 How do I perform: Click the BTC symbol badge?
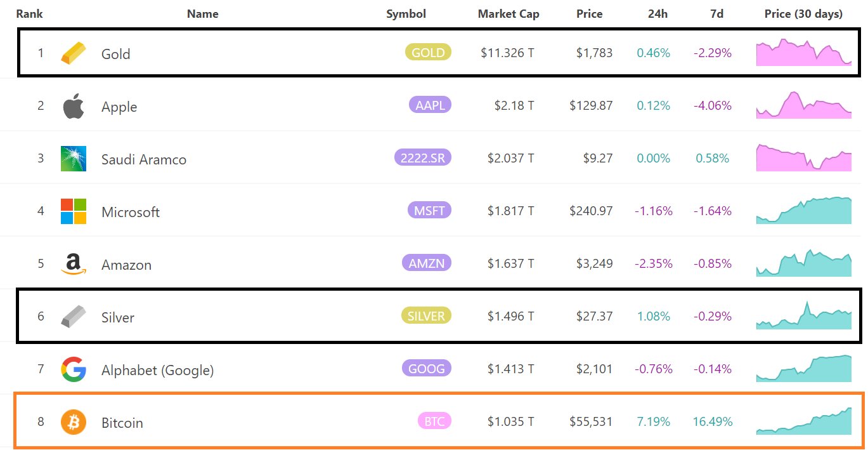click(434, 421)
